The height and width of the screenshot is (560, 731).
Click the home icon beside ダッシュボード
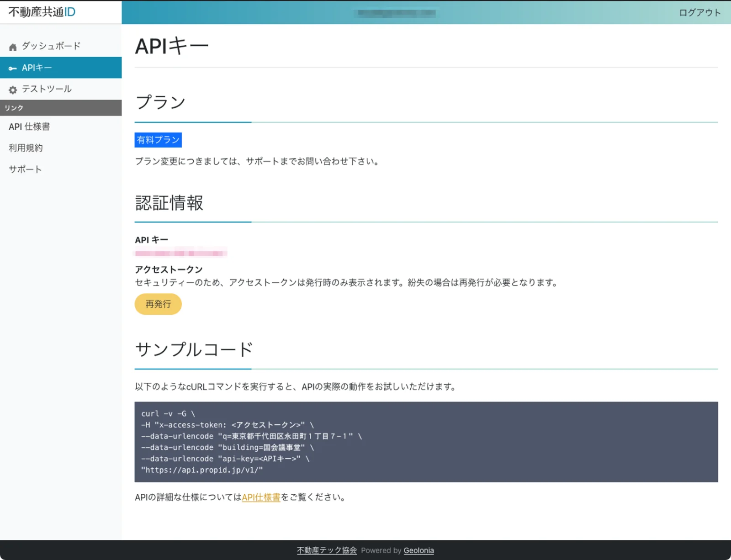pyautogui.click(x=13, y=47)
